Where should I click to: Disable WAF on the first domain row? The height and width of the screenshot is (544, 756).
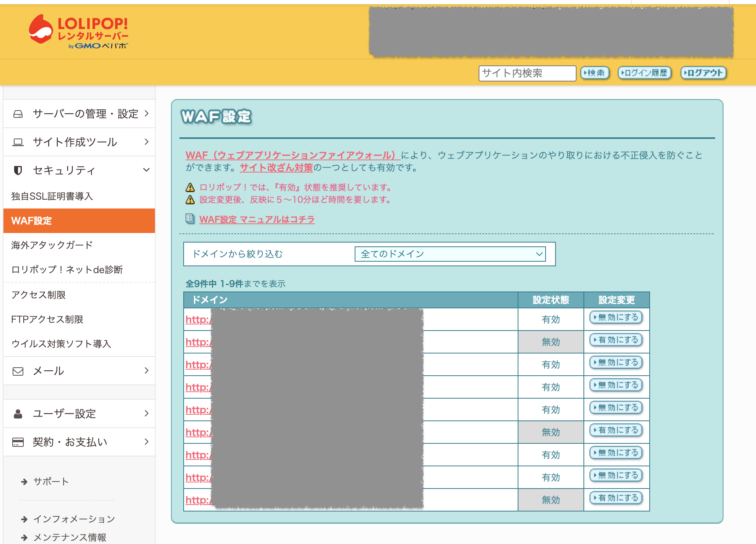pyautogui.click(x=616, y=318)
